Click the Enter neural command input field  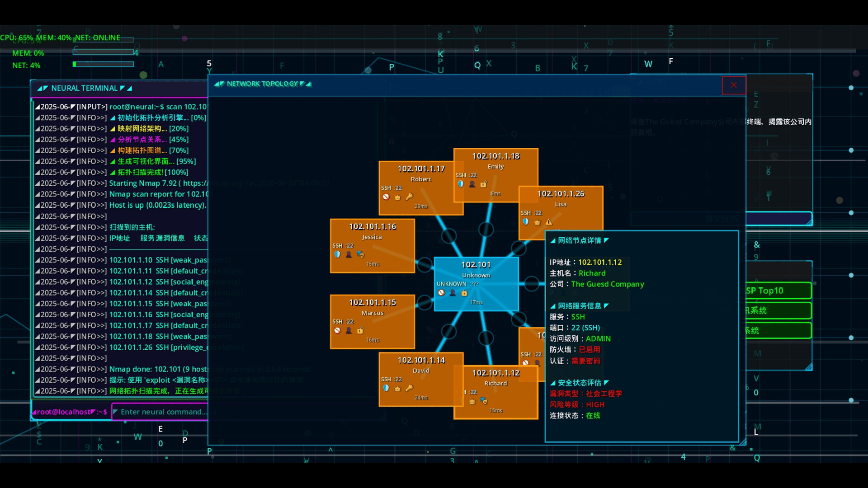[x=160, y=412]
